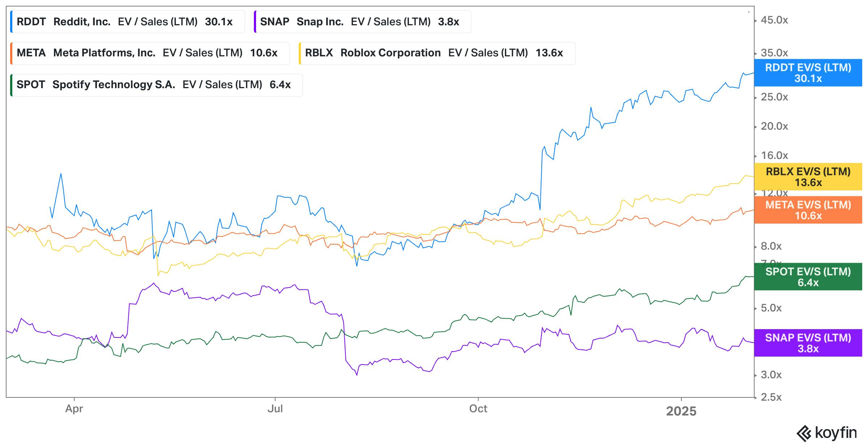Click the Koyfin logo icon
868x448 pixels.
[804, 434]
